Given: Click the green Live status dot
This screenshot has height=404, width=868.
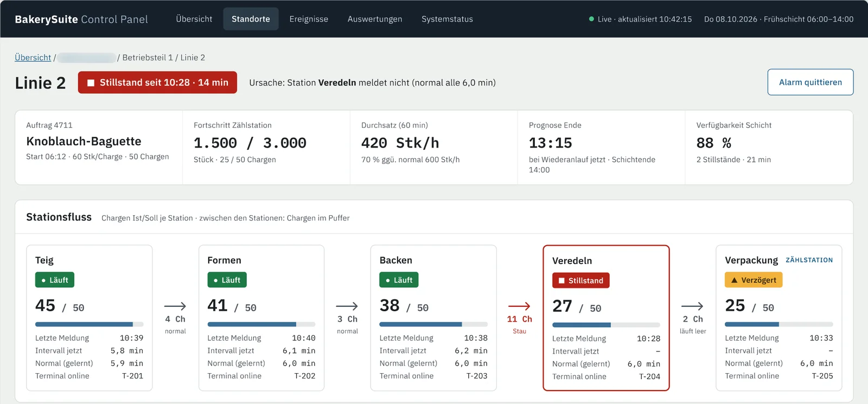Looking at the screenshot, I should click(591, 19).
